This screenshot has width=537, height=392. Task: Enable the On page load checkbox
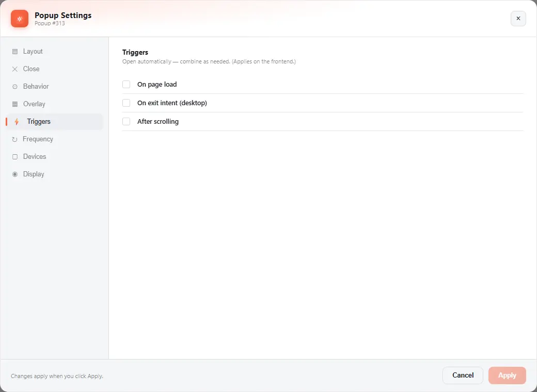click(x=127, y=85)
